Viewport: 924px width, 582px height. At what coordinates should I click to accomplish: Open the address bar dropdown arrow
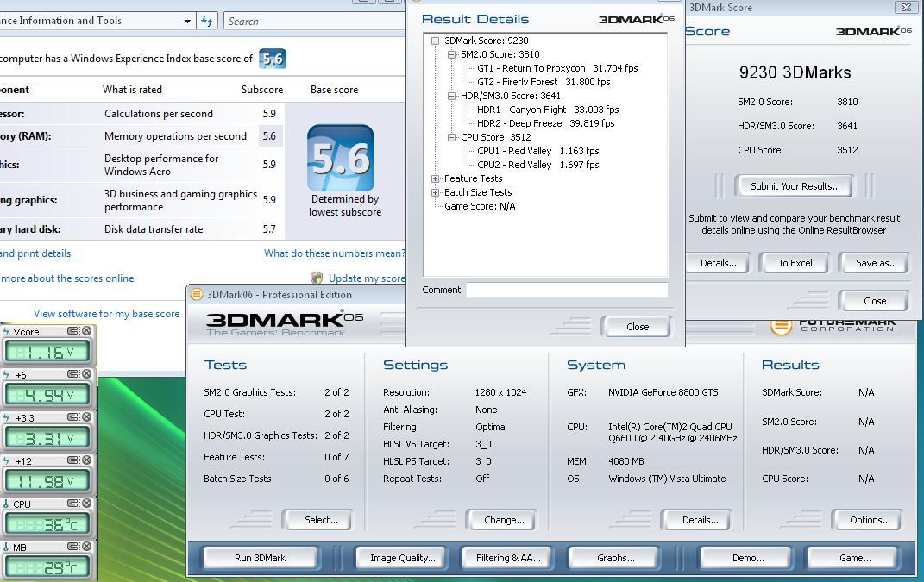click(187, 22)
